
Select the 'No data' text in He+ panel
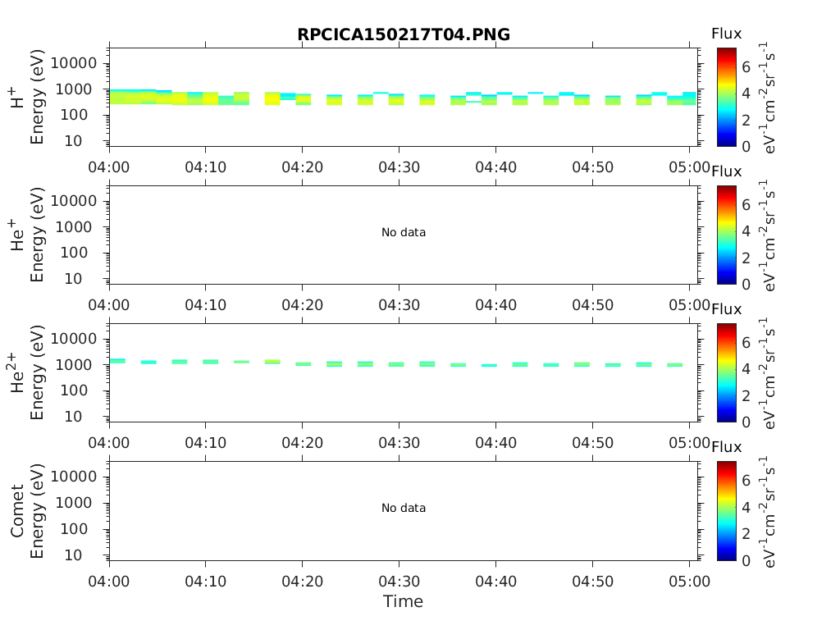coord(404,232)
